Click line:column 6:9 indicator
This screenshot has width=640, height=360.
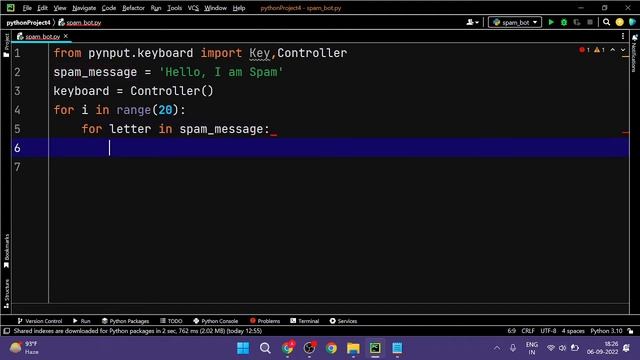coord(512,331)
